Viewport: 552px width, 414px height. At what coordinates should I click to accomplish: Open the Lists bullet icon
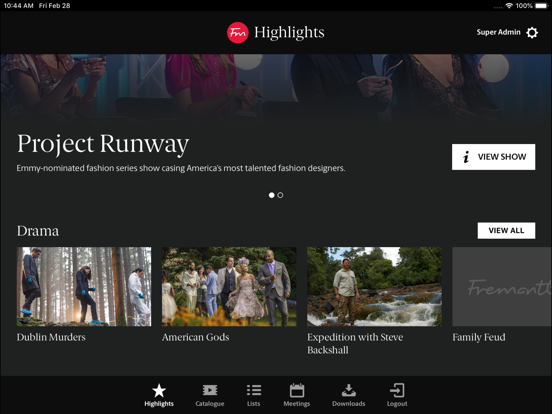tap(254, 390)
